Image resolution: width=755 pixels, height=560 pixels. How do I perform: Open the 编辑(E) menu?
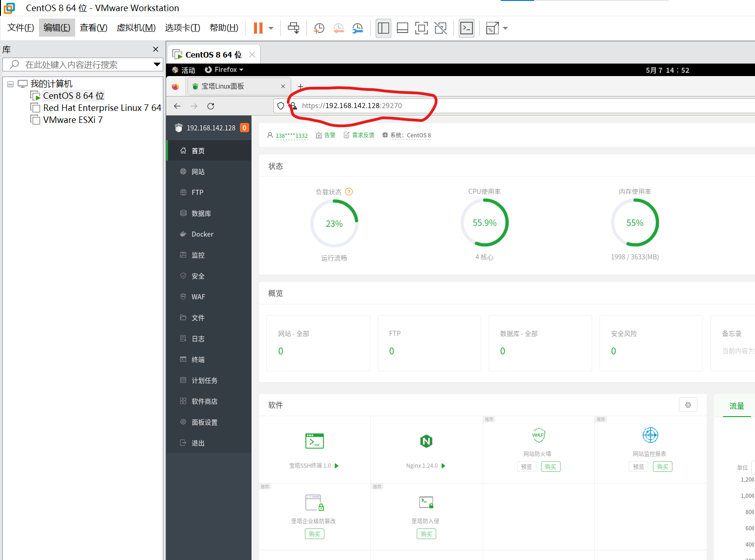tap(57, 28)
